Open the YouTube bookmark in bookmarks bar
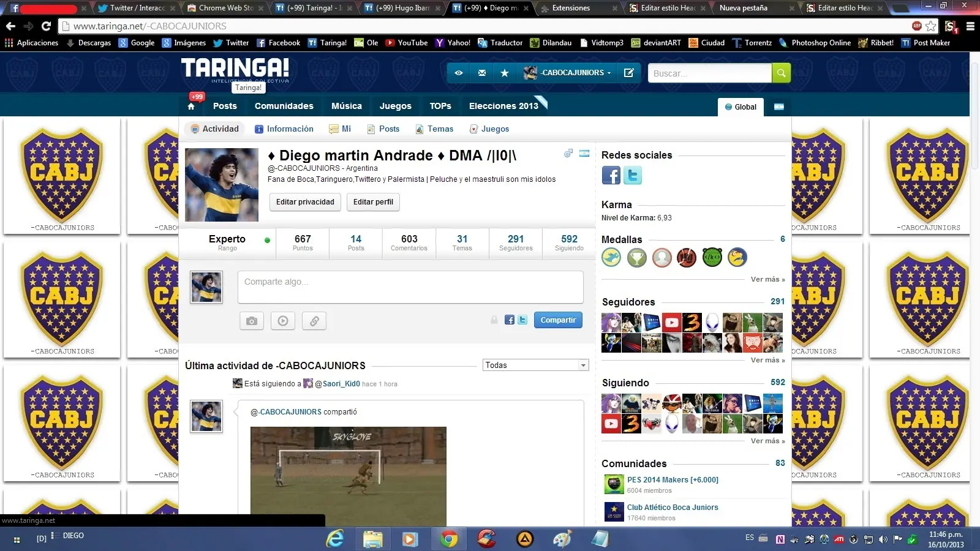Image resolution: width=980 pixels, height=551 pixels. 407,43
